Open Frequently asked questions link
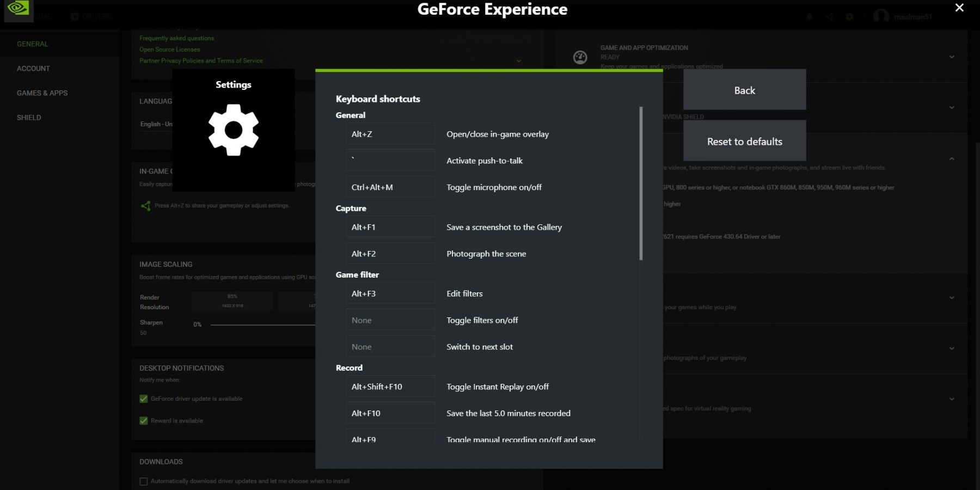This screenshot has height=490, width=980. [x=176, y=38]
